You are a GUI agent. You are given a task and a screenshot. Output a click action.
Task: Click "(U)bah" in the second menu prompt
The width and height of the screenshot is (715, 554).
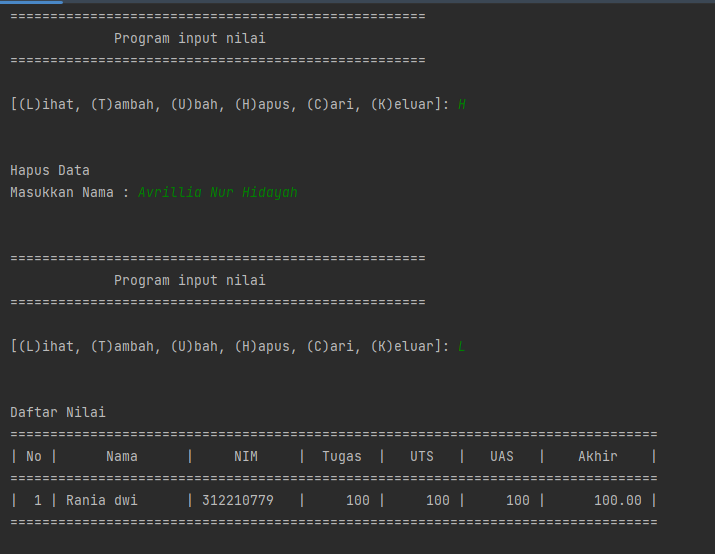pos(197,347)
